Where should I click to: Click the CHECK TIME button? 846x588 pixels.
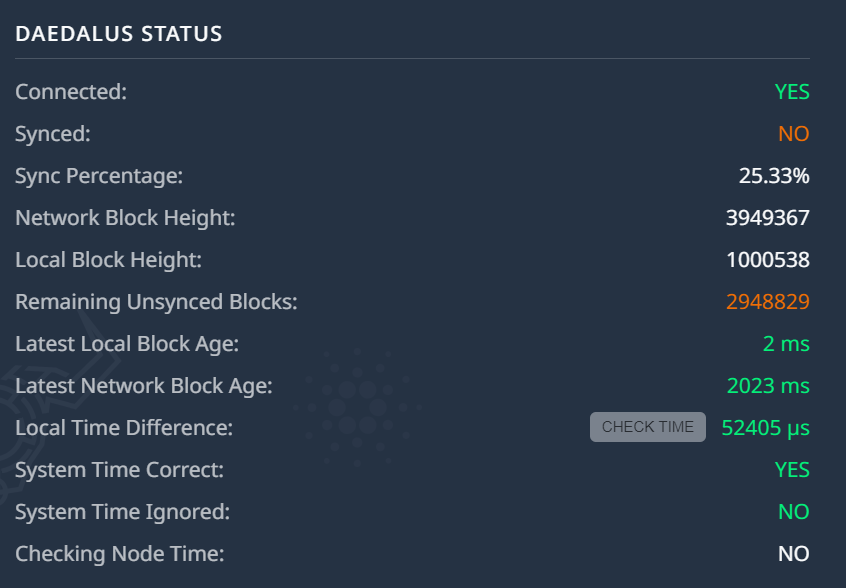647,427
